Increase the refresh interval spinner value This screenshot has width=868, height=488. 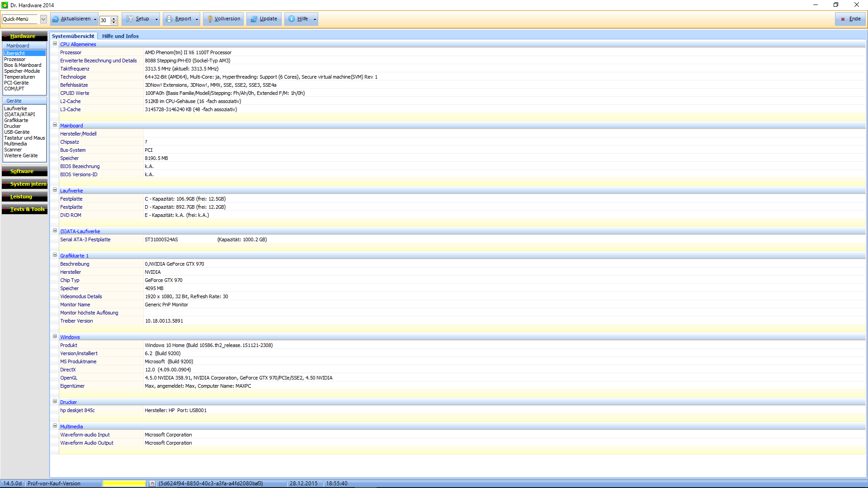click(x=114, y=18)
